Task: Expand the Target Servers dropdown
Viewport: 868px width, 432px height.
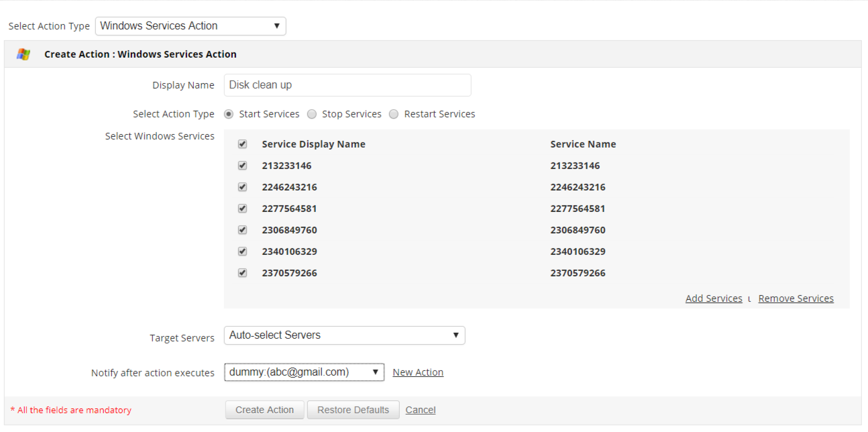Action: [x=344, y=335]
